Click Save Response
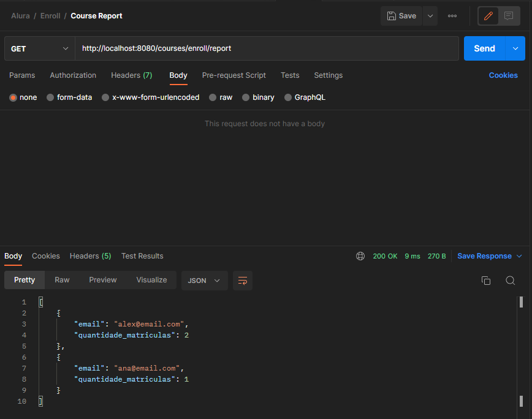532x419 pixels. coord(484,256)
